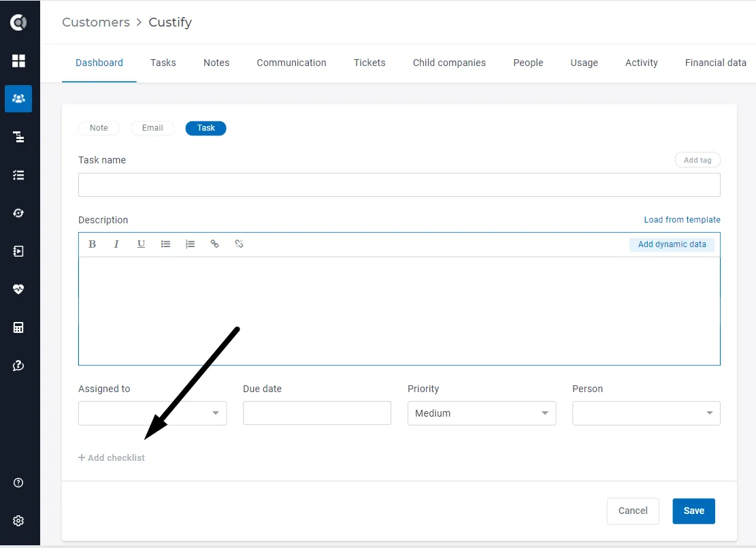Click the Custify logo icon
Image resolution: width=756 pixels, height=548 pixels.
(18, 22)
